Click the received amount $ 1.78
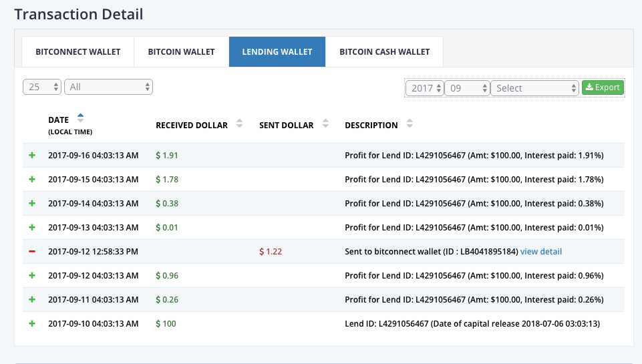The width and height of the screenshot is (642, 364). (167, 180)
